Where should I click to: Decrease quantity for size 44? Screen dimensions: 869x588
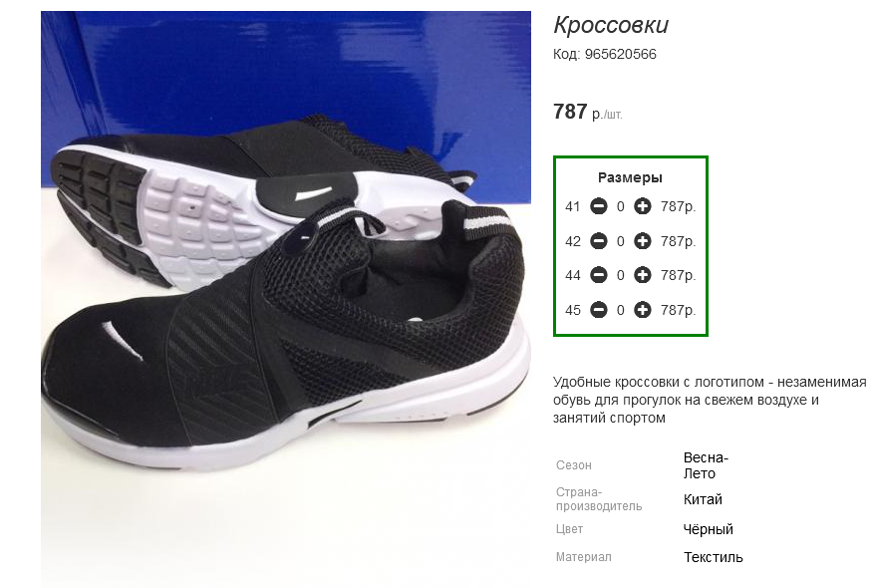[599, 275]
